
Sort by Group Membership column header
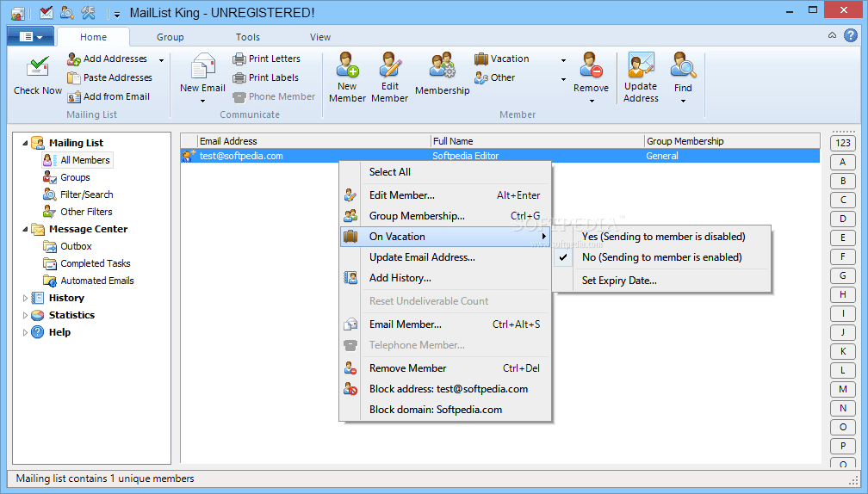pyautogui.click(x=732, y=141)
